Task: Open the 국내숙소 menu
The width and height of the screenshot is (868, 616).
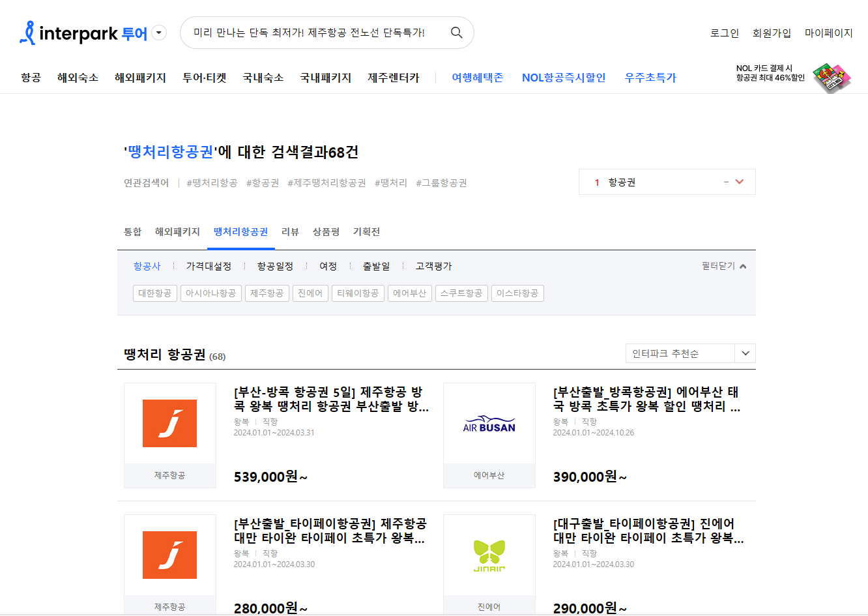Action: tap(263, 78)
